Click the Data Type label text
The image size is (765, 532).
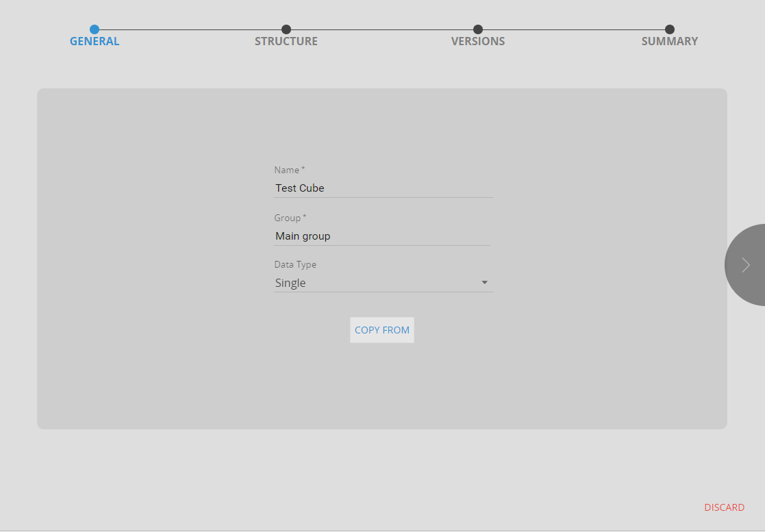295,264
